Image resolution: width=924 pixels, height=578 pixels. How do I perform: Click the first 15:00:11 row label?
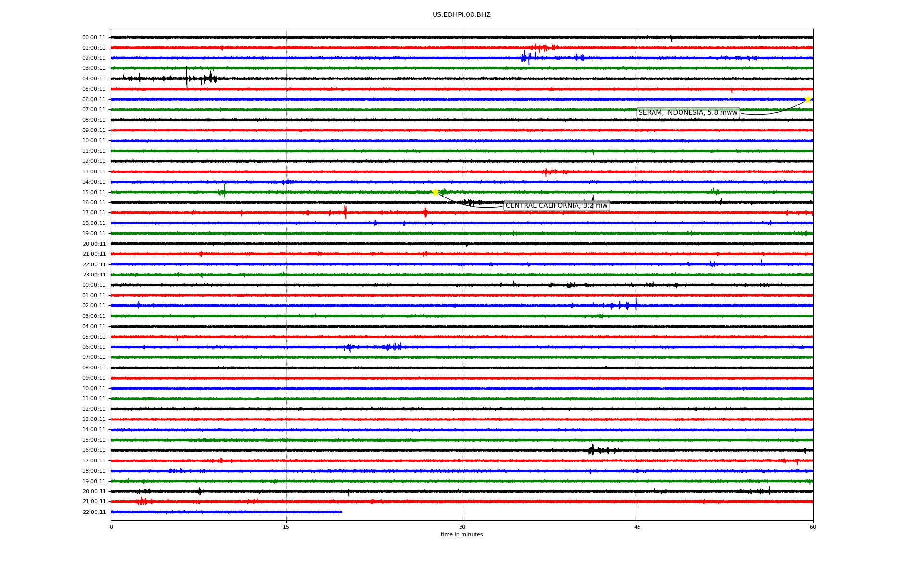point(94,192)
